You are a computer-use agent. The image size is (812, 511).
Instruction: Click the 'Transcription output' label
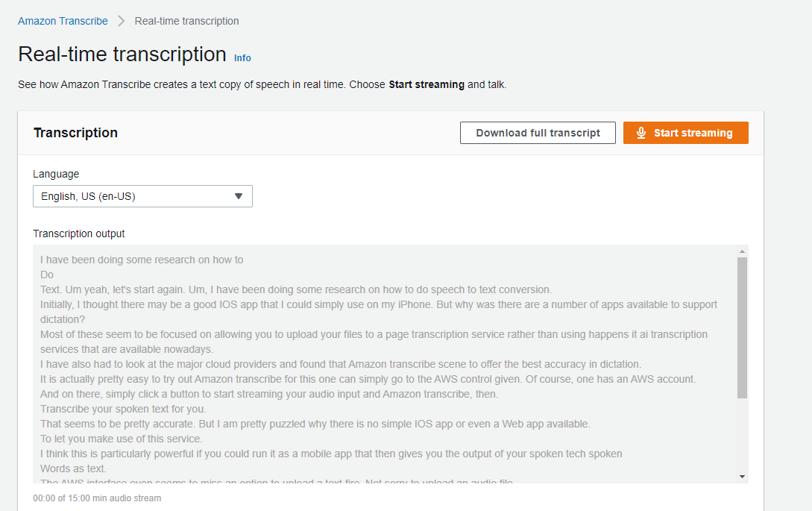click(79, 233)
